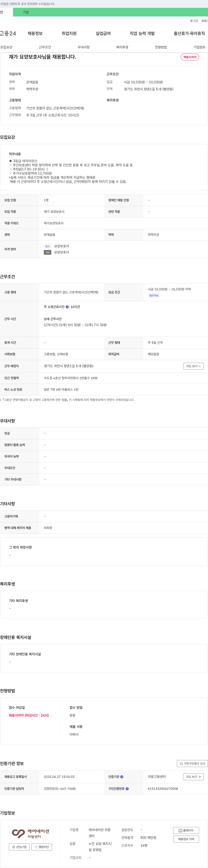Image resolution: width=208 pixels, height=868 pixels.
Task: Click the 500 백만원 revenue value
Action: point(148,838)
